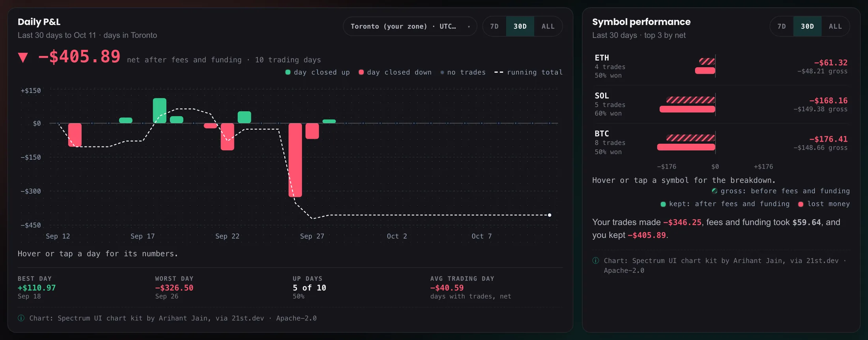Click the −$346.25 trades-made figure
This screenshot has width=868, height=340.
pos(683,222)
